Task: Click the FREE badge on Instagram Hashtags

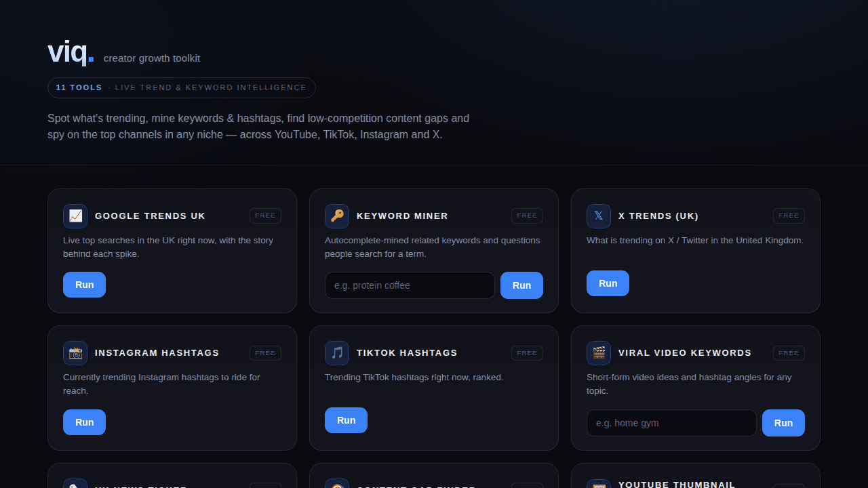Action: 265,353
